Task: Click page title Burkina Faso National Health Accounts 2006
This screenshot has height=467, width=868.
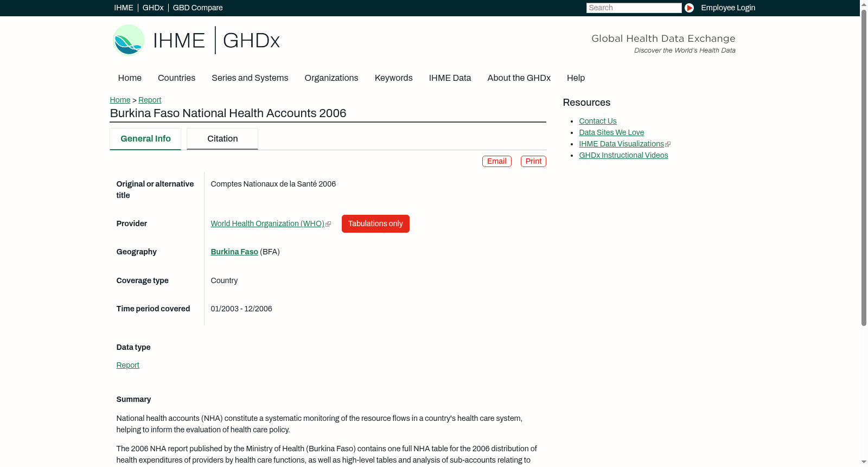Action: [x=228, y=113]
